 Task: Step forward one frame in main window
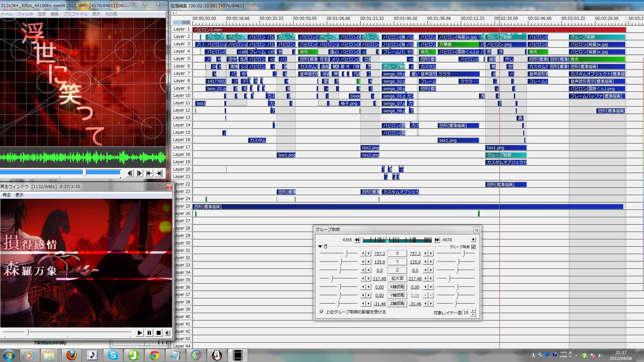point(139,173)
